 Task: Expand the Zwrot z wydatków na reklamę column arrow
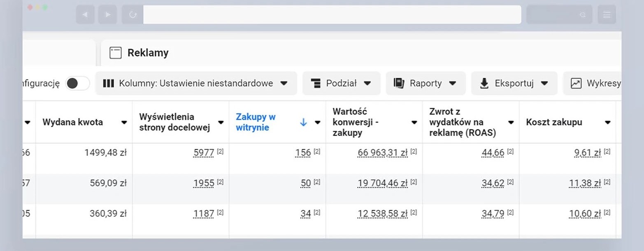(511, 123)
